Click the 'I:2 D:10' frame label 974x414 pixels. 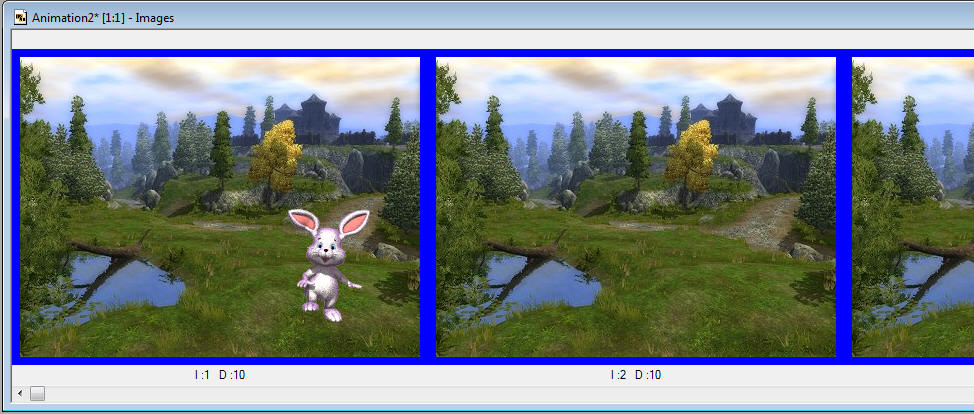click(x=635, y=375)
